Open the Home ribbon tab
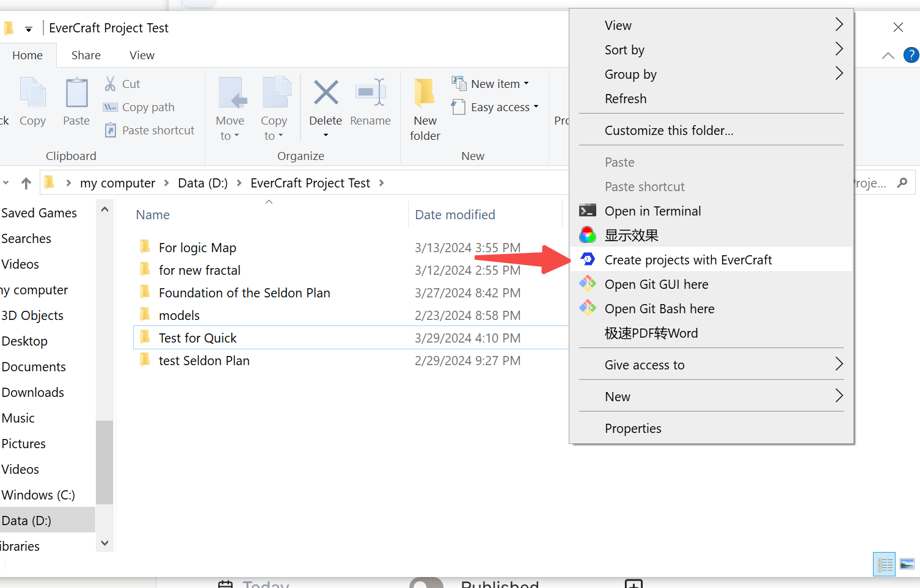Image resolution: width=920 pixels, height=588 pixels. pos(27,56)
